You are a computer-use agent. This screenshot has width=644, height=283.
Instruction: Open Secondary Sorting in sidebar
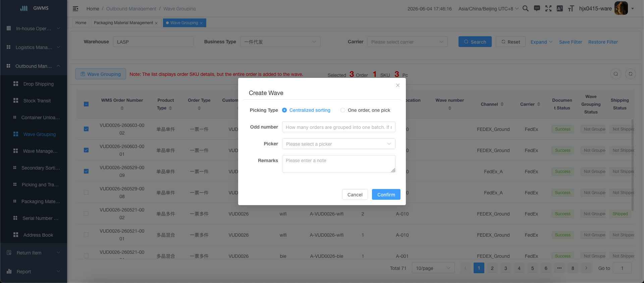(34, 168)
